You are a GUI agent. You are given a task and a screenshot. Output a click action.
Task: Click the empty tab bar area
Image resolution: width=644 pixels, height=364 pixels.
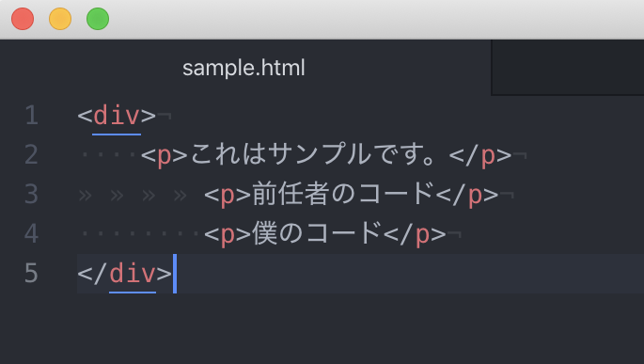568,68
